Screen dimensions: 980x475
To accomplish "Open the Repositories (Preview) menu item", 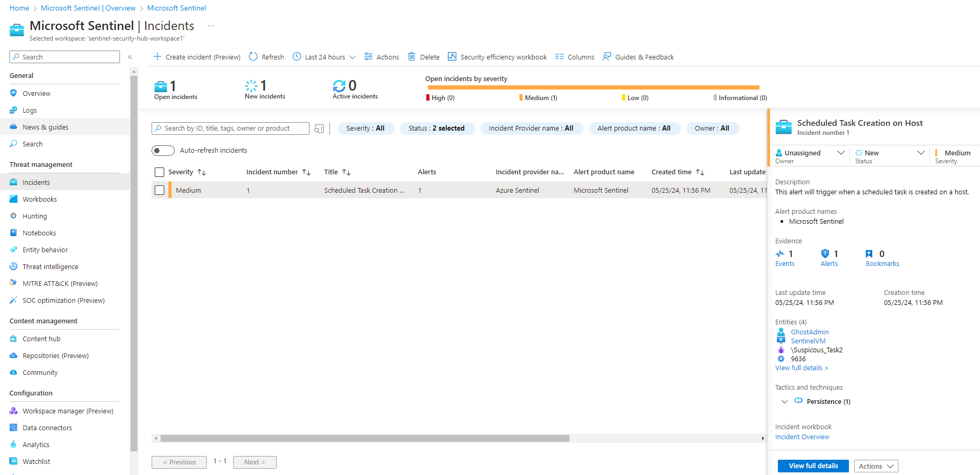I will point(55,355).
